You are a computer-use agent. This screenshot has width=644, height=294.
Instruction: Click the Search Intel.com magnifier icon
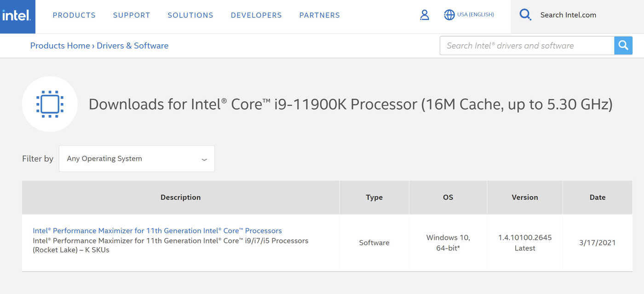525,14
